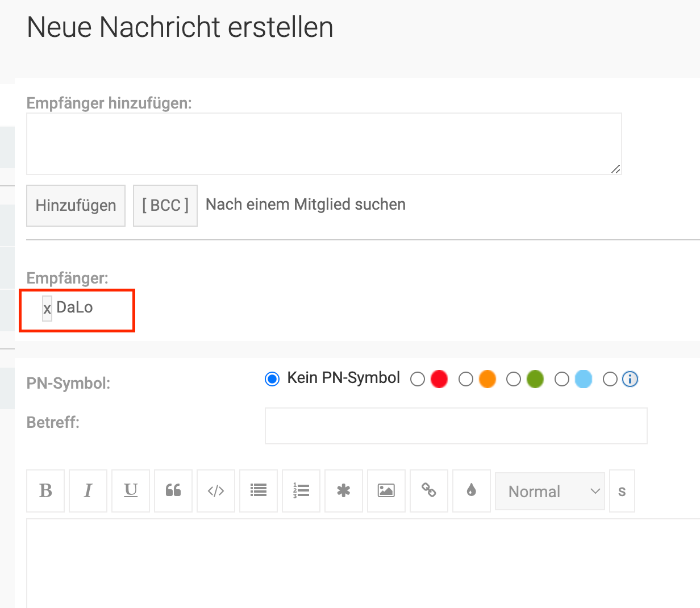Toggle bold text formatting

point(45,491)
